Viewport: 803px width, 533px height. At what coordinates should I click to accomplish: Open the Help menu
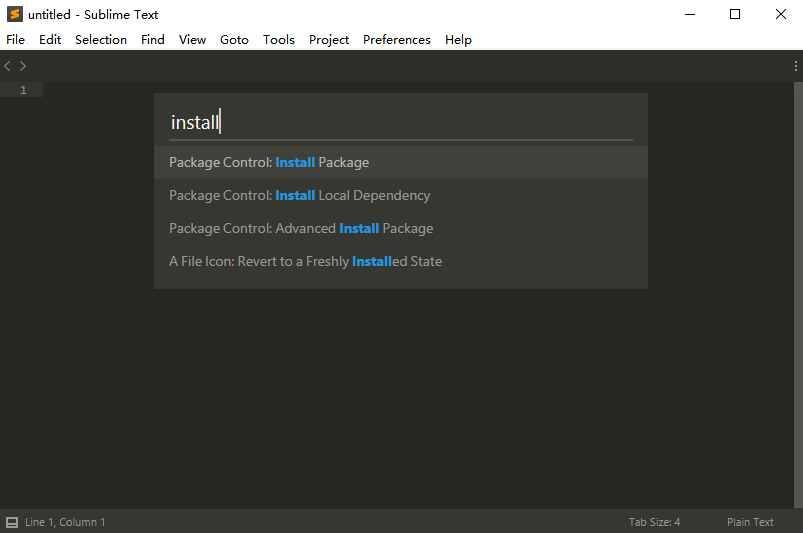coord(458,40)
